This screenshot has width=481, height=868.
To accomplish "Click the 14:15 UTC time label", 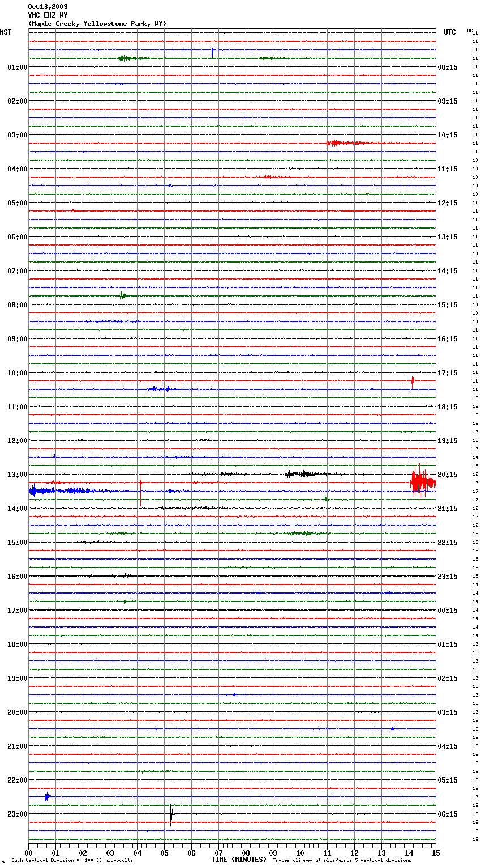I will pos(448,271).
